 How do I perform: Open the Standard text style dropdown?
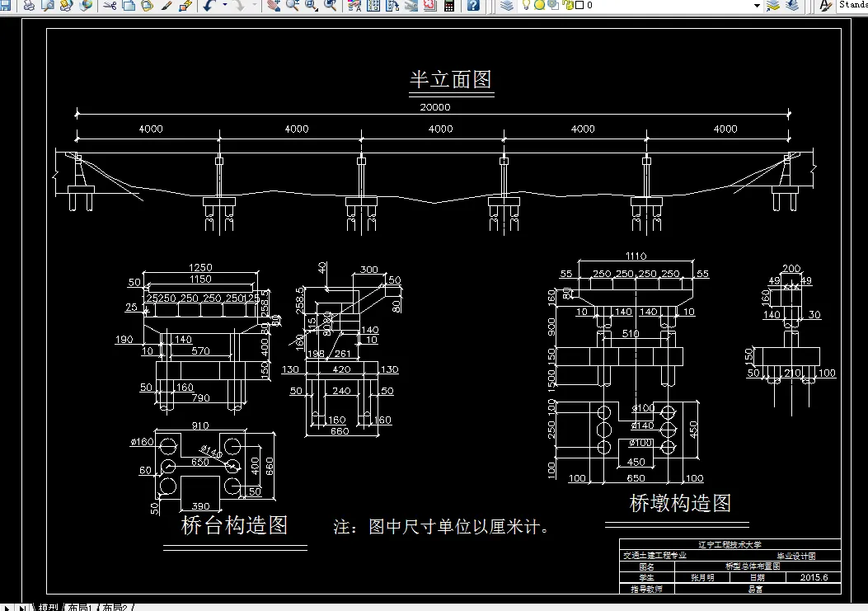click(853, 6)
